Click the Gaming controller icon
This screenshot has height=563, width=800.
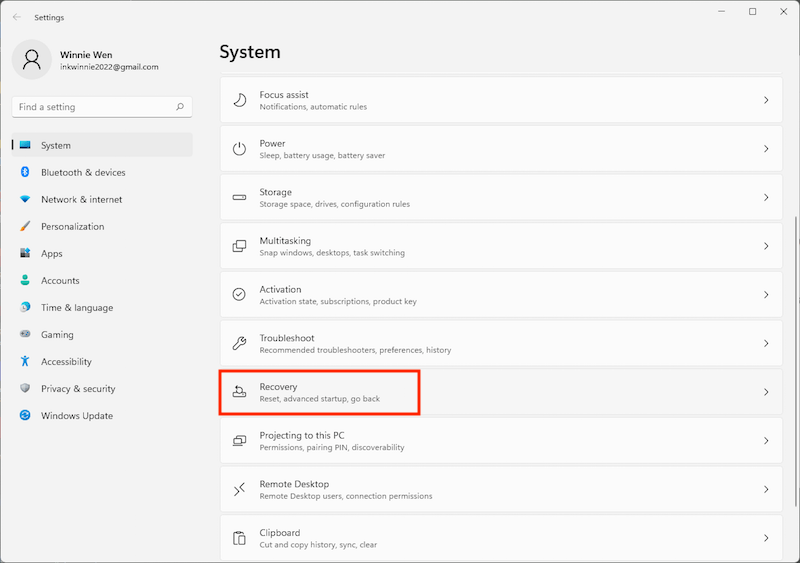[x=25, y=334]
